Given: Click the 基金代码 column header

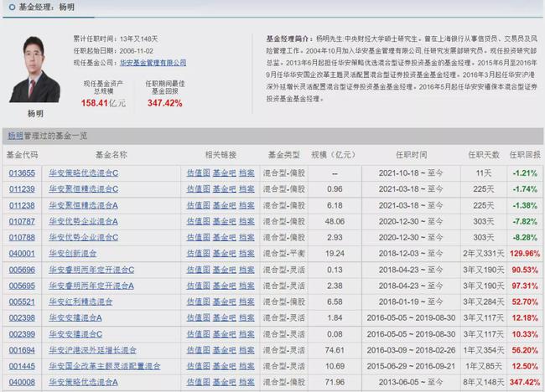Looking at the screenshot, I should tap(22, 155).
